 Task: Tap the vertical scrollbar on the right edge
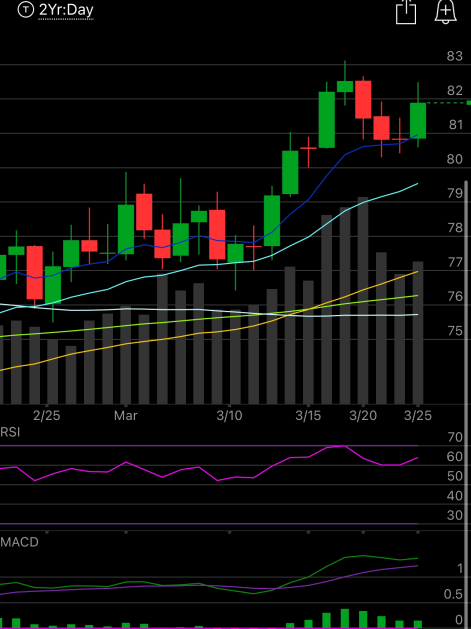[467, 405]
